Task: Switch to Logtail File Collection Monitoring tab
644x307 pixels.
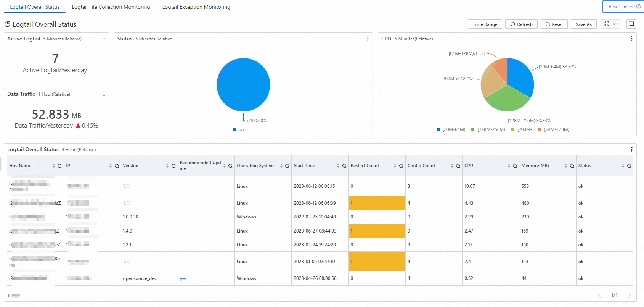Action: (x=111, y=7)
